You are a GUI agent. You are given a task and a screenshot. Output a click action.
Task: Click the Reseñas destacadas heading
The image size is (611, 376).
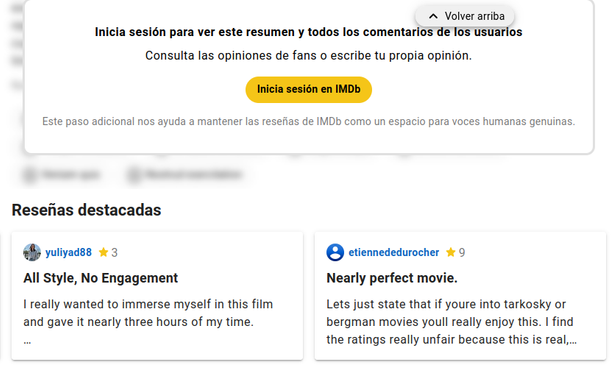click(x=87, y=210)
